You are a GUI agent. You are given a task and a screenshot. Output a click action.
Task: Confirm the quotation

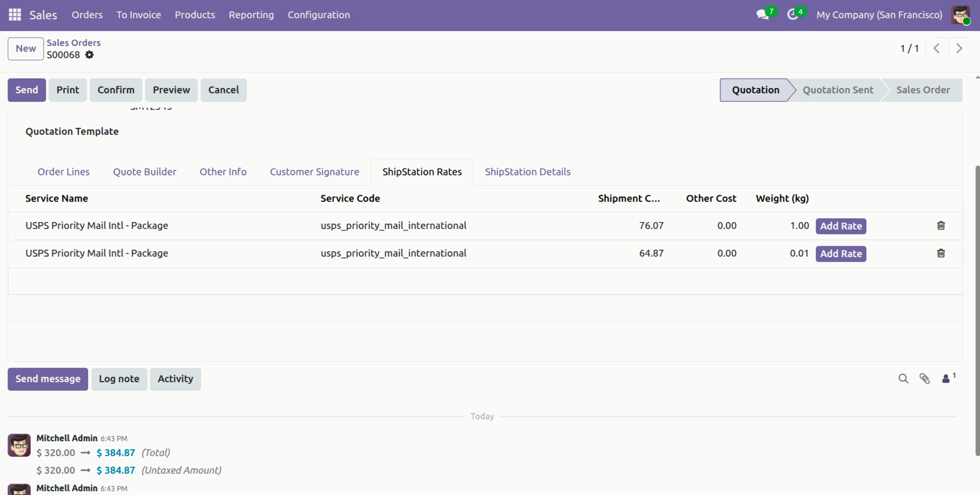point(116,90)
